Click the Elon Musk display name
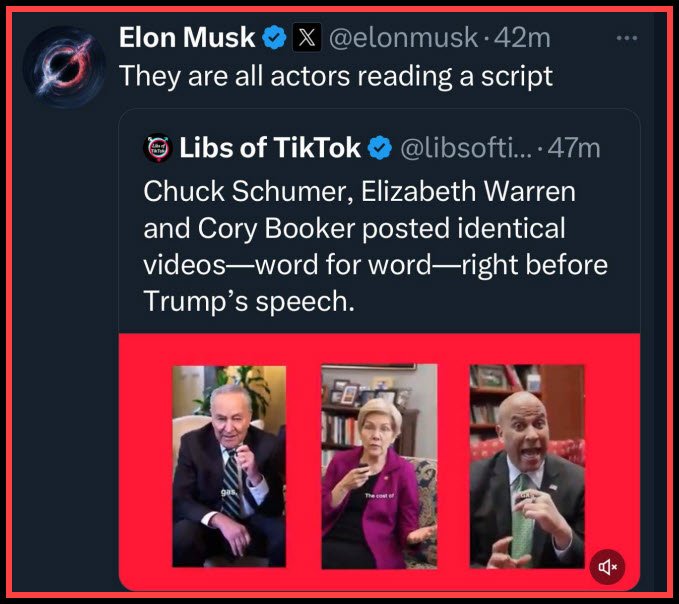The image size is (679, 604). point(188,38)
